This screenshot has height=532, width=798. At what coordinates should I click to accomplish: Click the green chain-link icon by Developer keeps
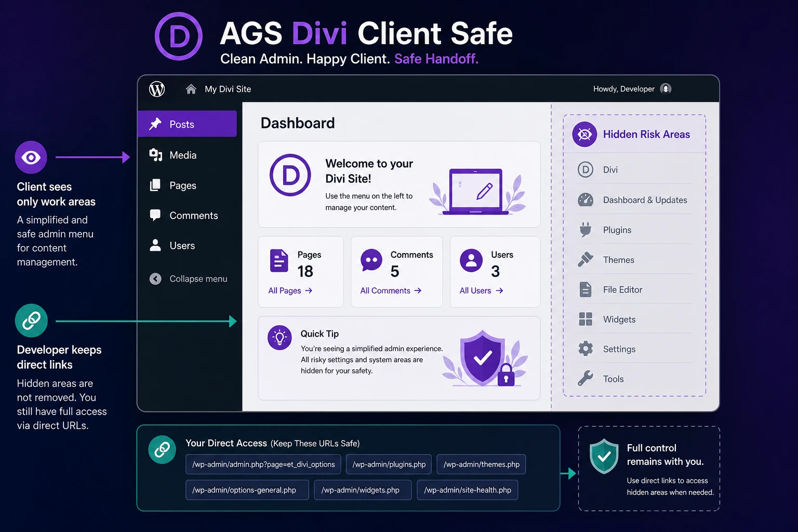click(31, 321)
